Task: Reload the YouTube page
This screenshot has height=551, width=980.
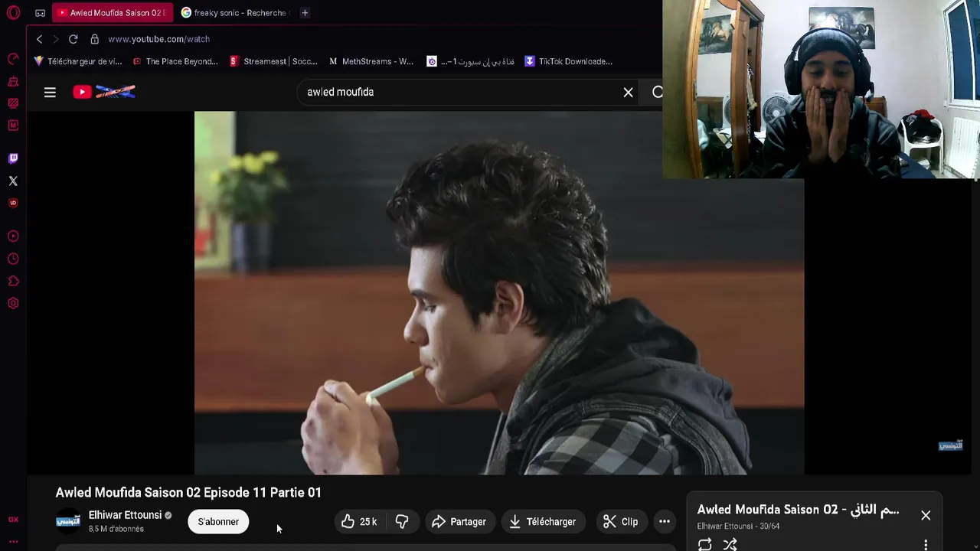Action: click(73, 39)
